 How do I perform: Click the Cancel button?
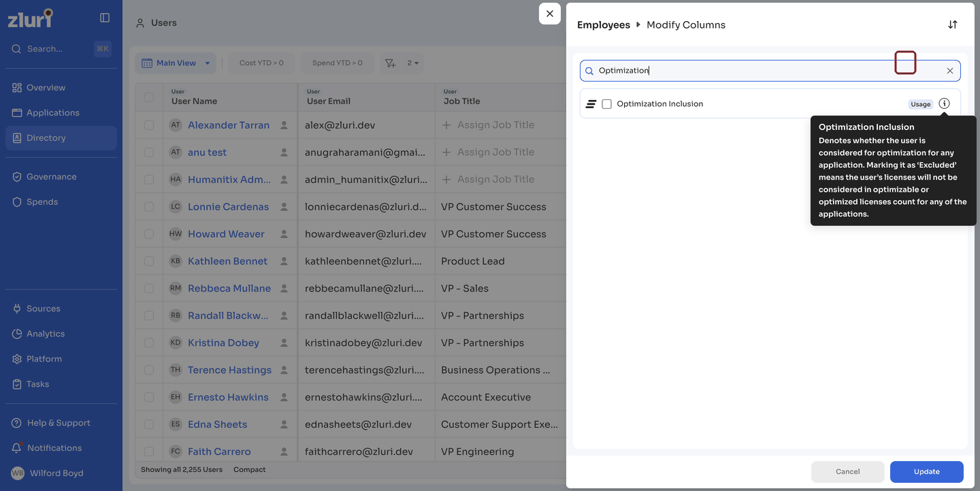(x=848, y=472)
